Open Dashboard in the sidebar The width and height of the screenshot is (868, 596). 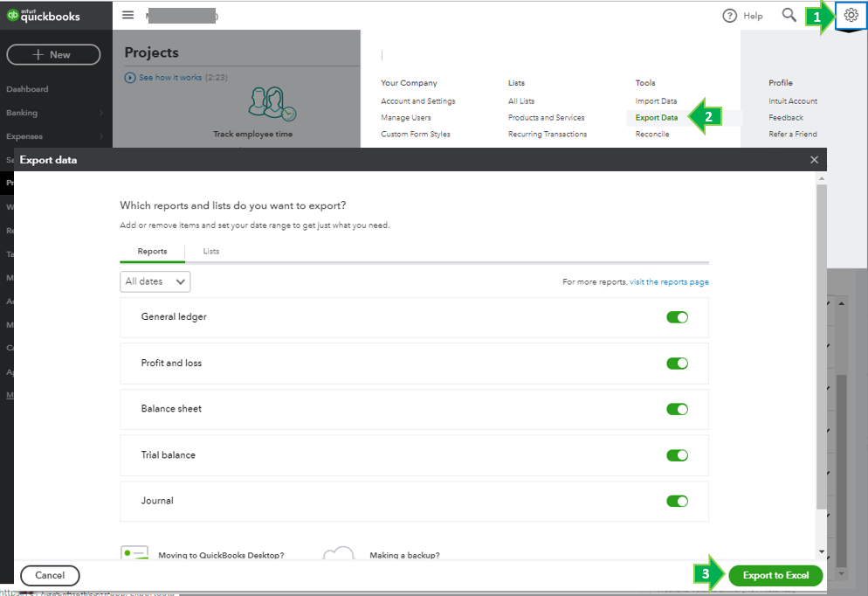[27, 89]
